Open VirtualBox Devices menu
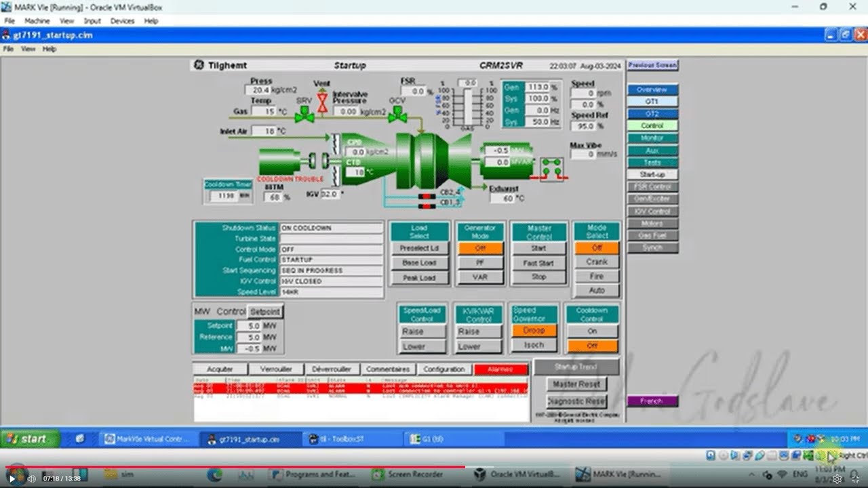 pos(122,21)
